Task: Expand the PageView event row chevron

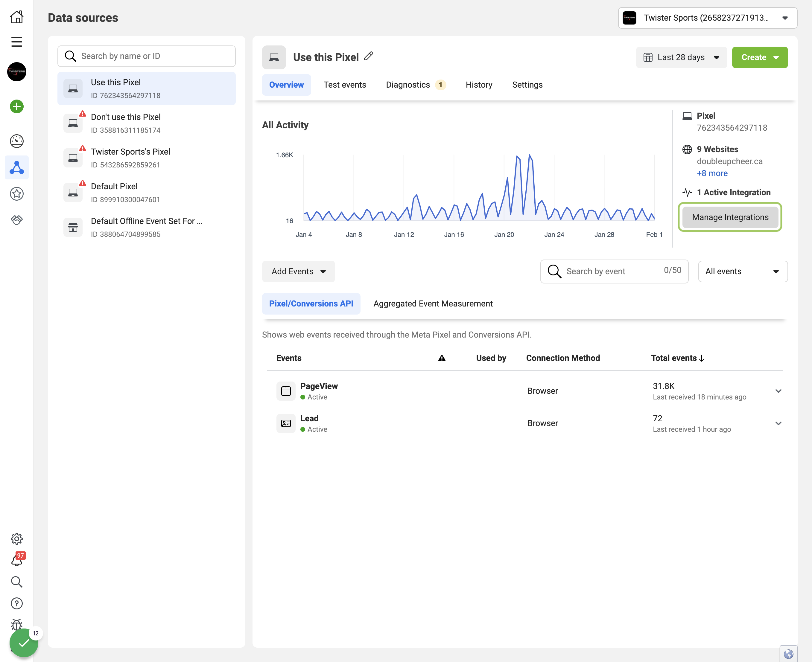Action: (x=778, y=391)
